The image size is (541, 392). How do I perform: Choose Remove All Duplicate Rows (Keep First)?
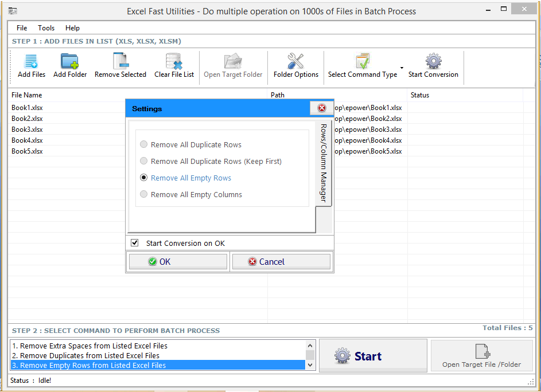[143, 161]
